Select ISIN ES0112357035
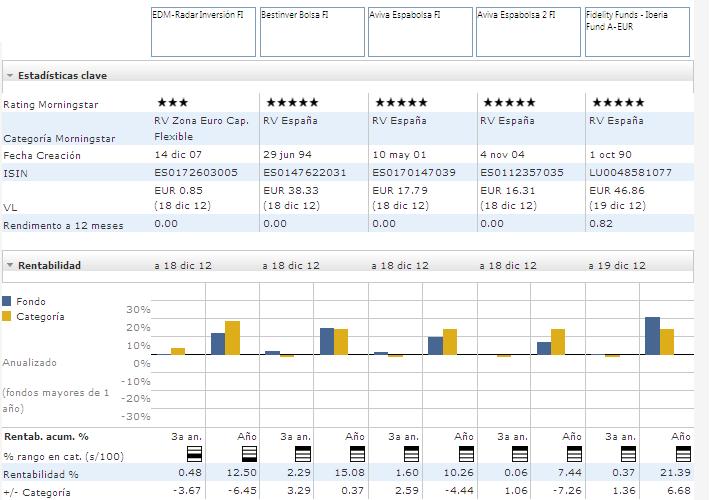 522,173
